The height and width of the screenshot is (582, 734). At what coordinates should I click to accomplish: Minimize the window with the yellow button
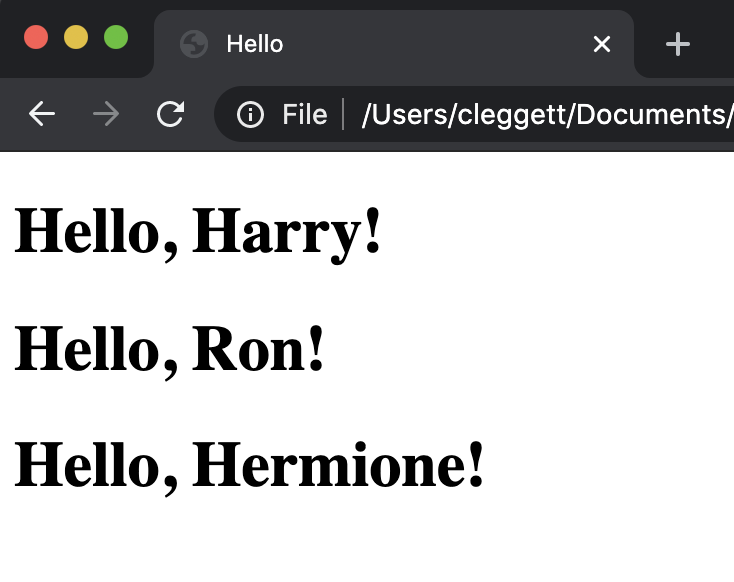76,37
